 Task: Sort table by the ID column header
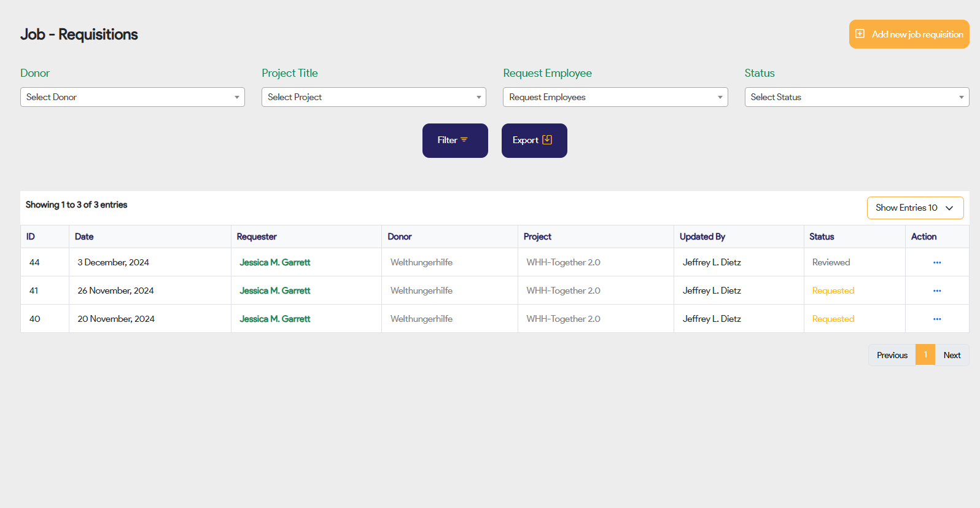coord(31,236)
